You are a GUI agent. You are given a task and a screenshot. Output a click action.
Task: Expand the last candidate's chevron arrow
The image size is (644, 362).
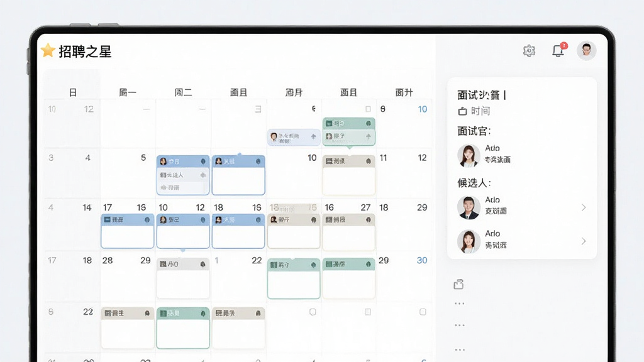pyautogui.click(x=584, y=241)
